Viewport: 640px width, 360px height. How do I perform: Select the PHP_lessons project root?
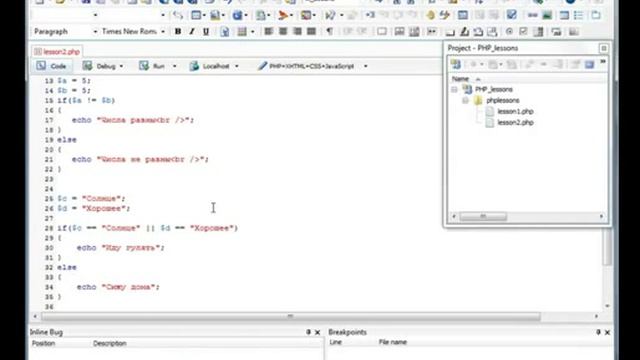(493, 89)
